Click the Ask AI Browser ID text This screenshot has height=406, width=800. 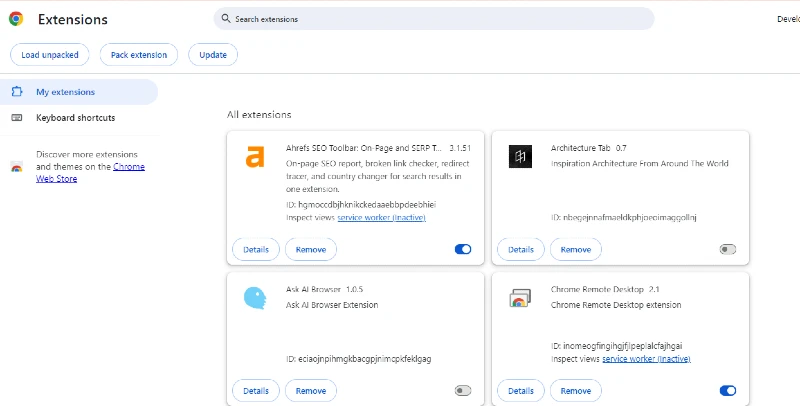coord(359,359)
